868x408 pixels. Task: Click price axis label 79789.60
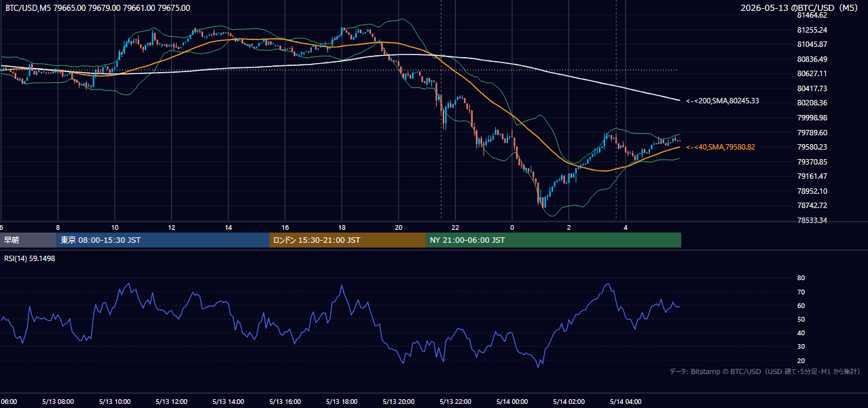point(812,133)
